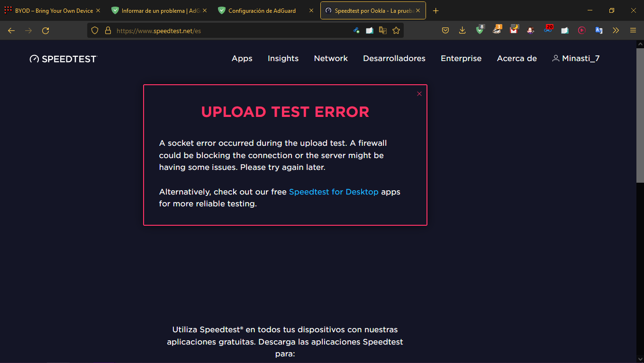Screen dimensions: 644x363
Task: Open the Acerca de navigation link
Action: [x=517, y=59]
